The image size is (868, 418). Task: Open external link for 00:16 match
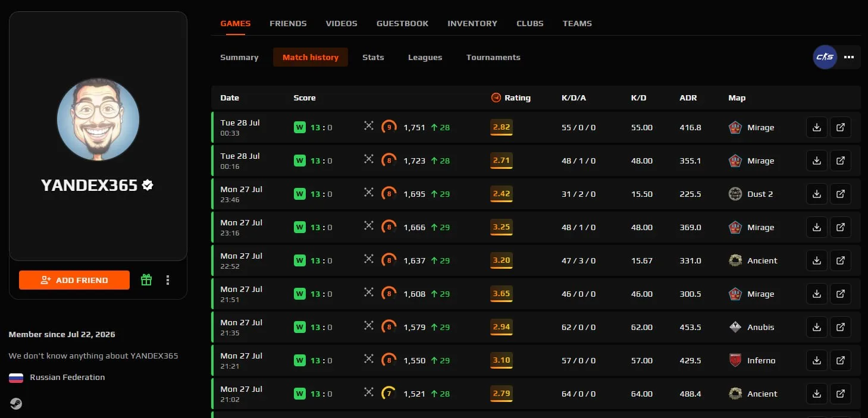[841, 161]
